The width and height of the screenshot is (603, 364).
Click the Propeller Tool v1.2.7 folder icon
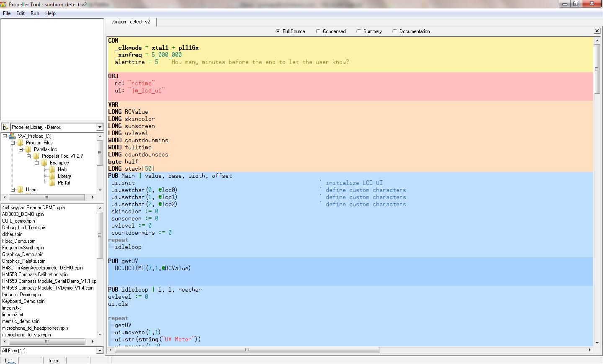point(36,156)
